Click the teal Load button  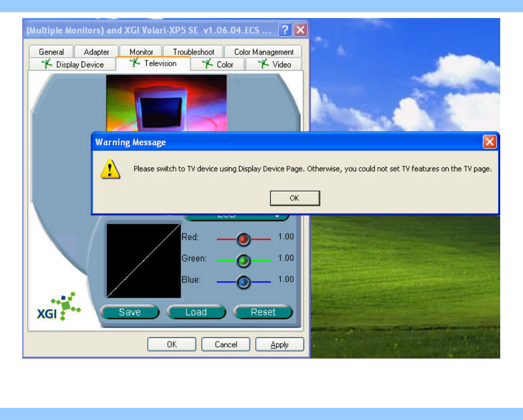[x=196, y=312]
